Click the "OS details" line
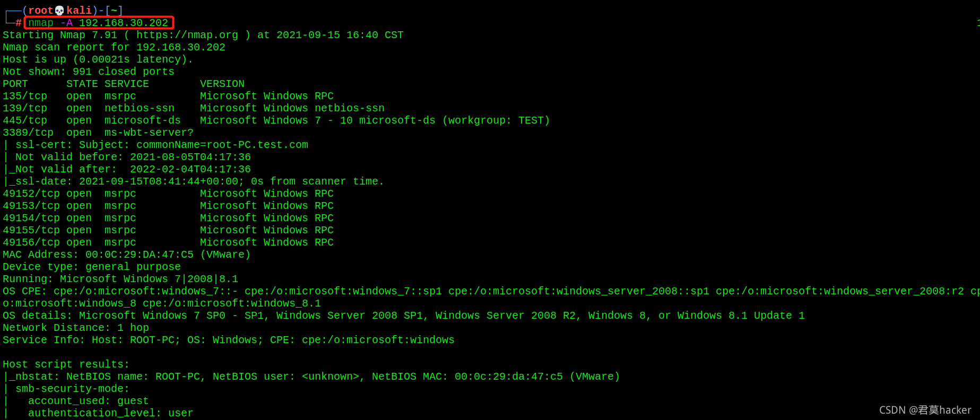980x420 pixels. pos(404,316)
